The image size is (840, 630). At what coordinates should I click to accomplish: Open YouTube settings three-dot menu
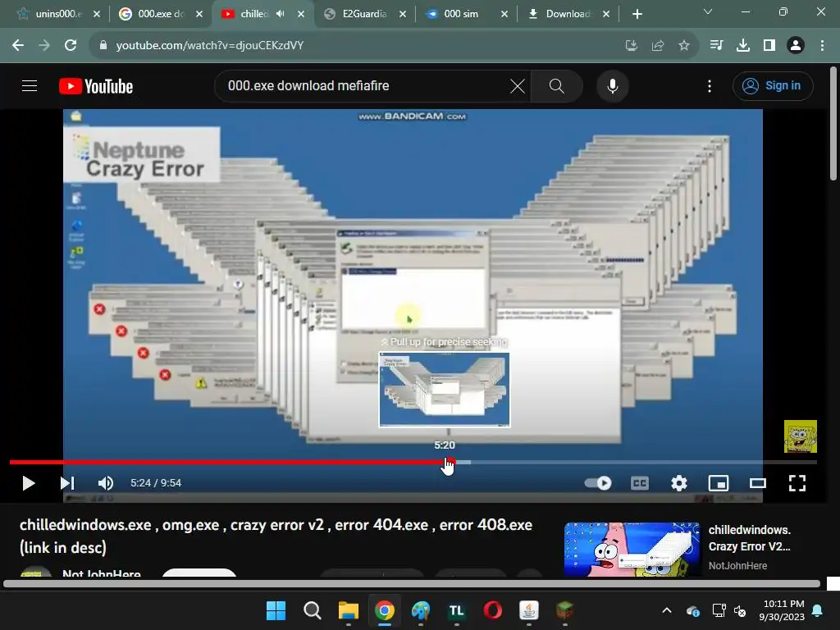710,85
